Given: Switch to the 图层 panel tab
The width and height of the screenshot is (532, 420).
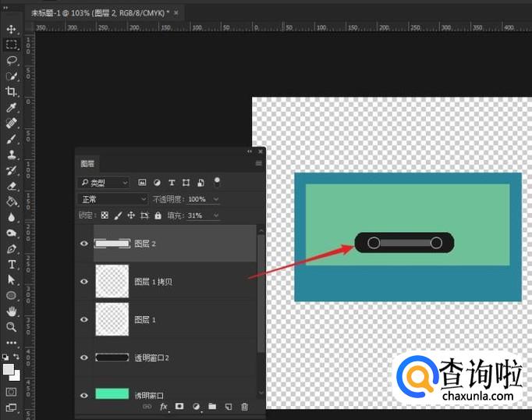Looking at the screenshot, I should click(87, 164).
